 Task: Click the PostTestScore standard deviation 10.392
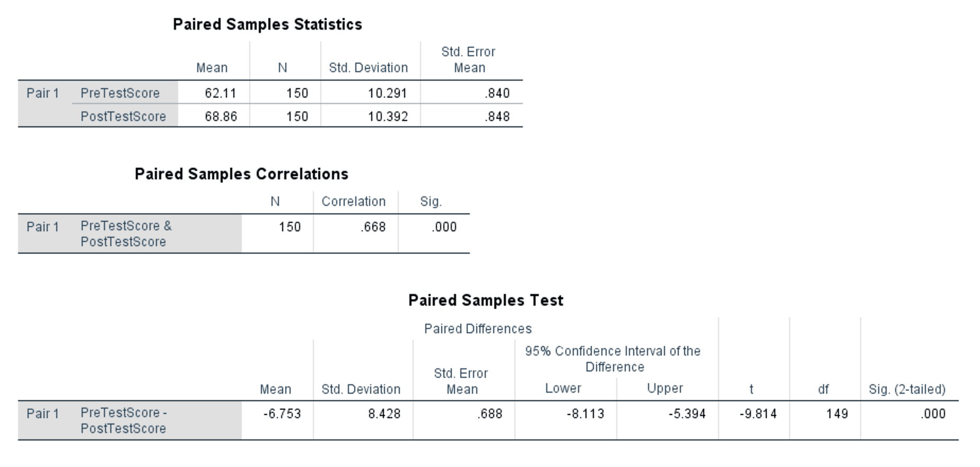point(388,117)
